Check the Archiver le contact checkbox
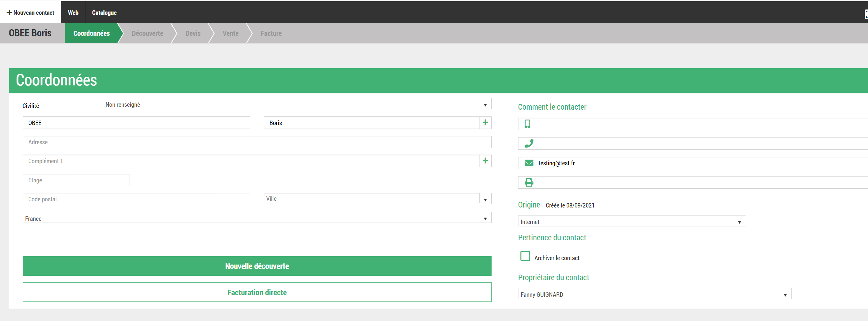 click(525, 256)
